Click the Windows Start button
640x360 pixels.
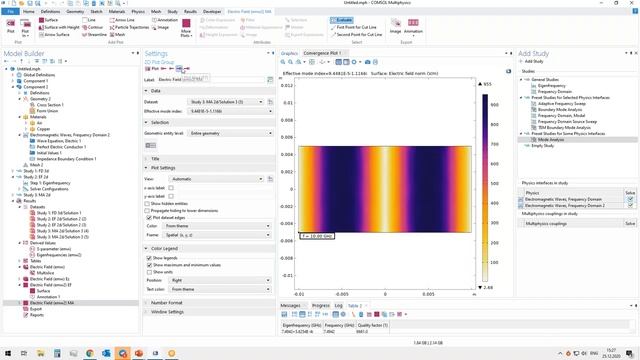click(x=8, y=353)
